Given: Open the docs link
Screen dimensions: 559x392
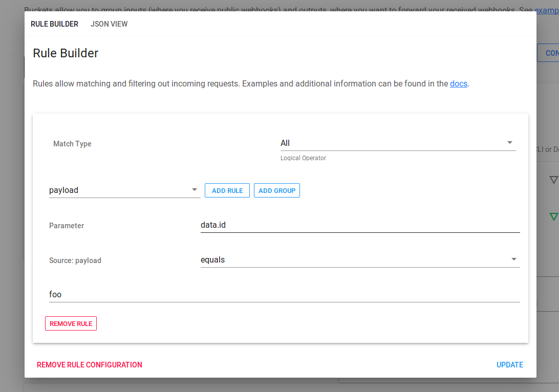Looking at the screenshot, I should click(458, 83).
